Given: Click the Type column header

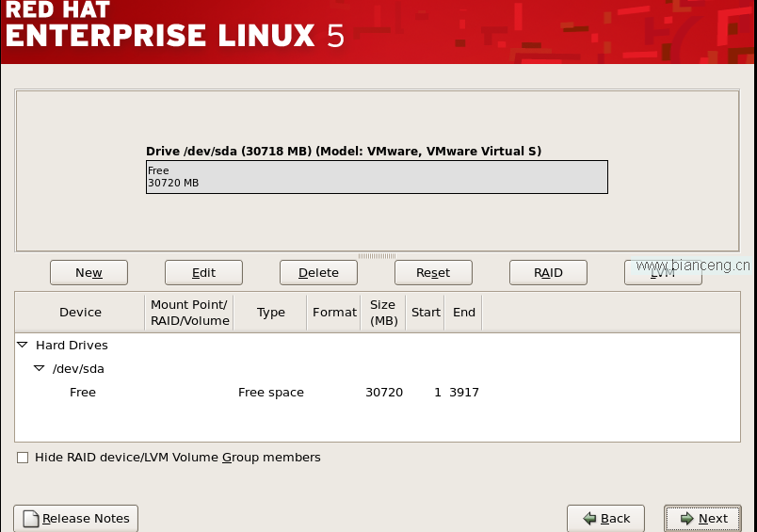Looking at the screenshot, I should tap(271, 313).
